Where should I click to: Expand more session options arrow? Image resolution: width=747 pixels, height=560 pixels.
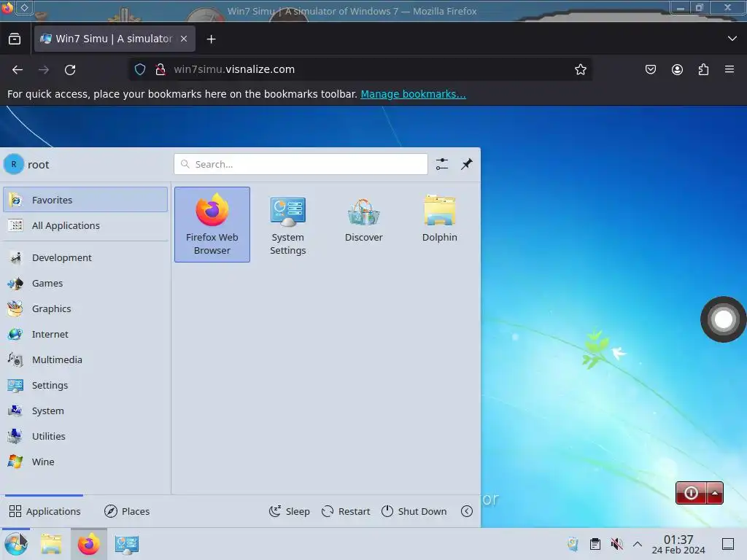tap(467, 511)
